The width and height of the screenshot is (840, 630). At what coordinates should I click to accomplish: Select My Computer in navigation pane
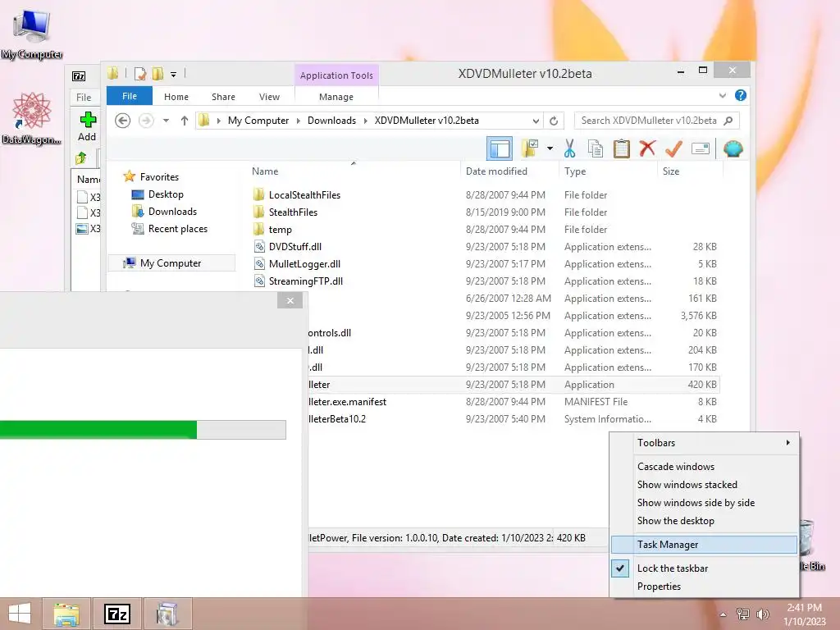171,263
